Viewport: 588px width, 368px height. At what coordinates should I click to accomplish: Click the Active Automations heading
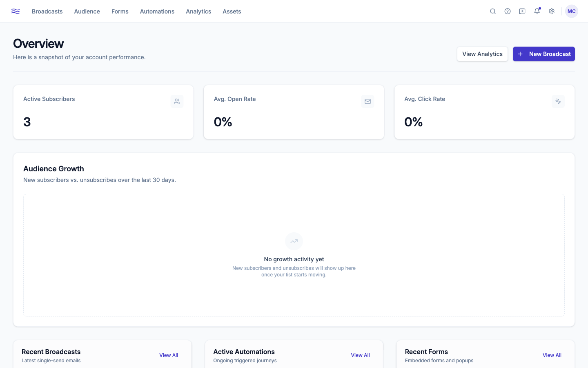(244, 352)
